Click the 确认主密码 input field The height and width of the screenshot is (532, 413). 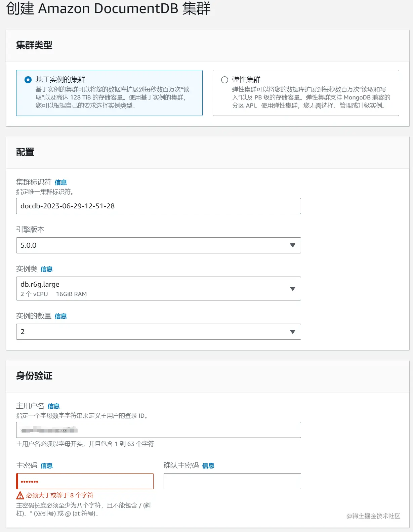click(x=232, y=481)
